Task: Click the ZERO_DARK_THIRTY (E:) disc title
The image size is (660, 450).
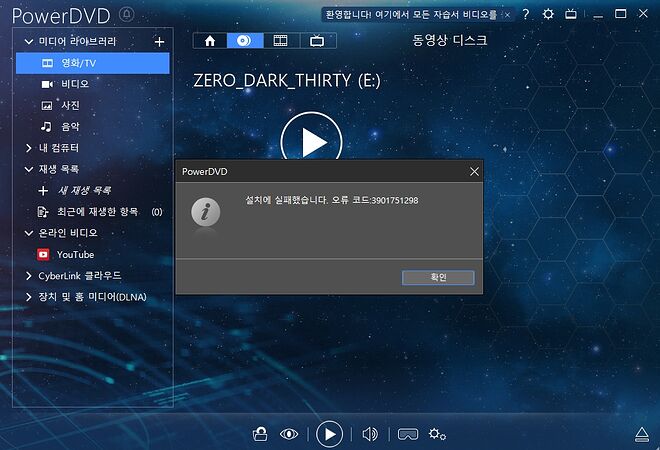Action: coord(287,80)
